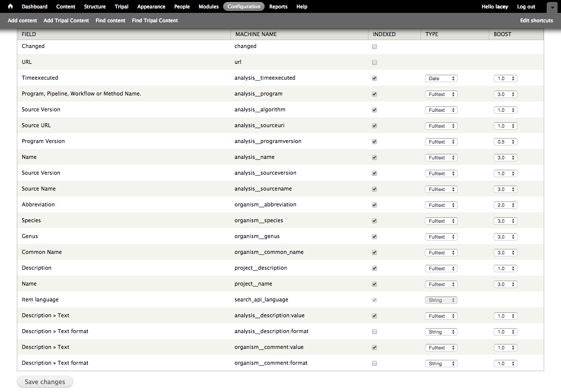Viewport: 561px width, 392px height.
Task: Check the URL field indexed box
Action: tap(374, 62)
